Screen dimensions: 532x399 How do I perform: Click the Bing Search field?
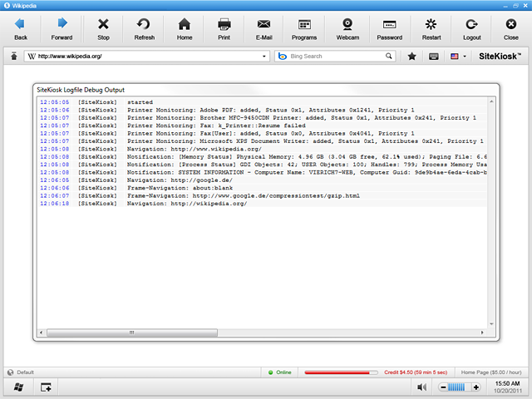tap(334, 57)
